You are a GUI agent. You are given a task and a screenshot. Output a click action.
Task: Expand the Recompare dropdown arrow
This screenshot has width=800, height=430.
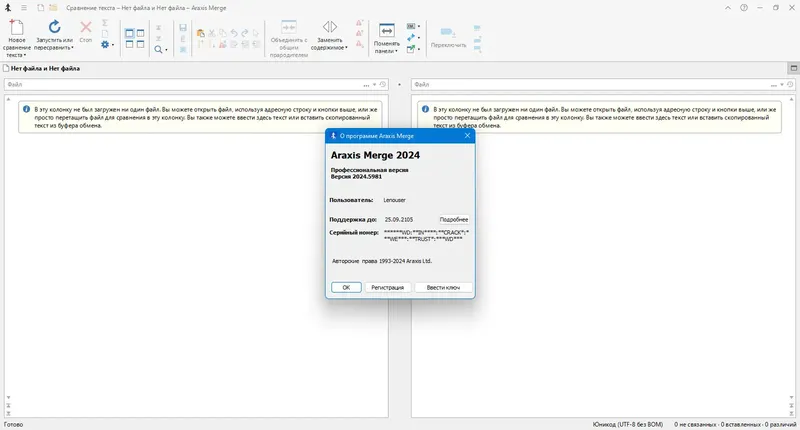pyautogui.click(x=72, y=48)
